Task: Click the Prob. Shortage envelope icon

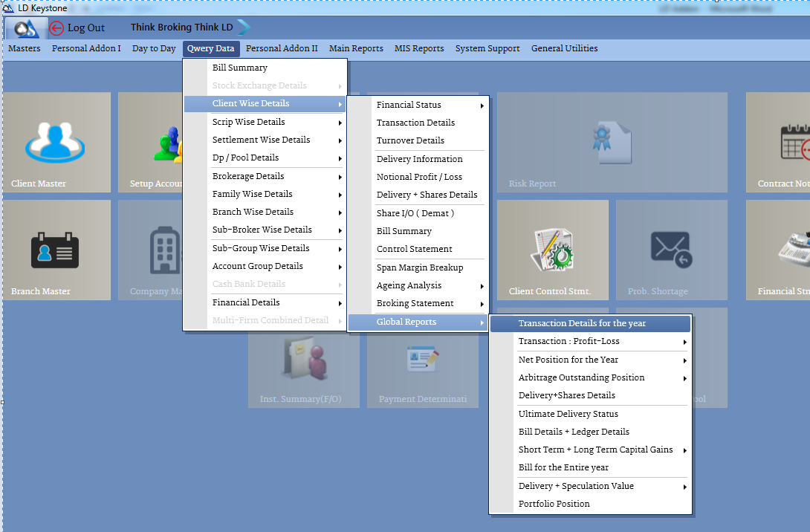Action: pyautogui.click(x=670, y=249)
